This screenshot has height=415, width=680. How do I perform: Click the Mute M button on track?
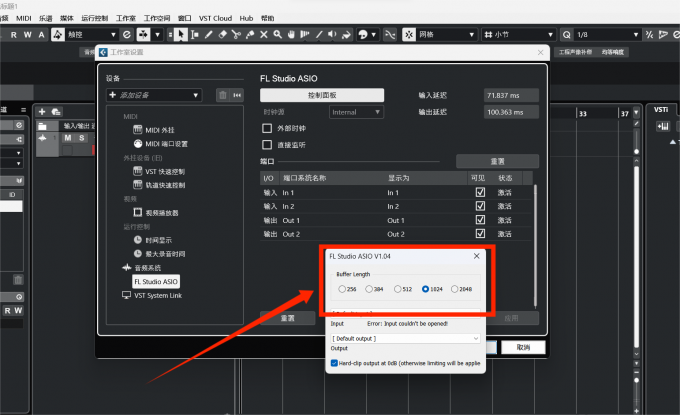pos(68,138)
